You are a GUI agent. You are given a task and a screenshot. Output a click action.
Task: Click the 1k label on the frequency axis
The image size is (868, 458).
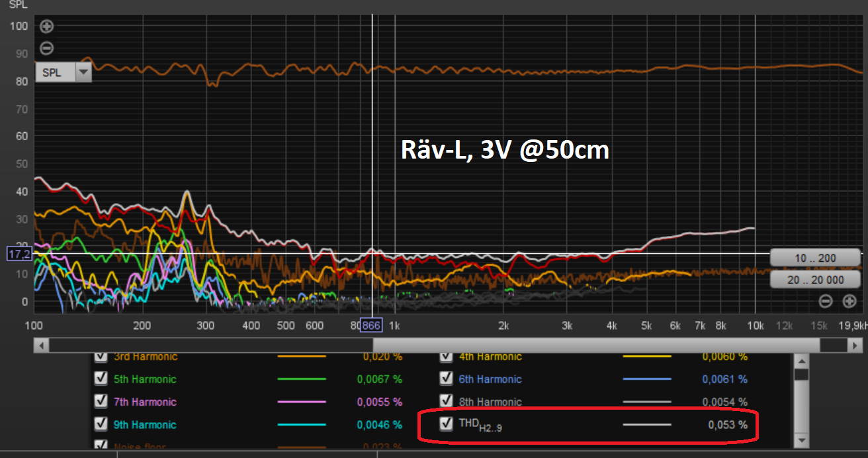point(394,326)
